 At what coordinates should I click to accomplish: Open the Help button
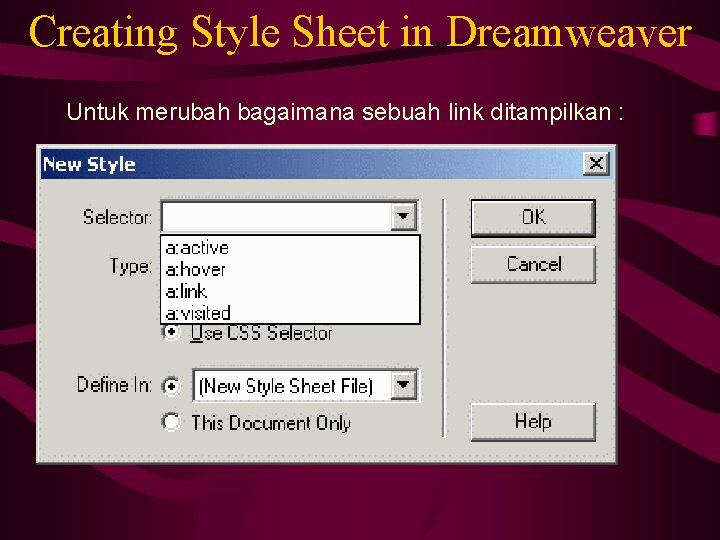(x=533, y=422)
